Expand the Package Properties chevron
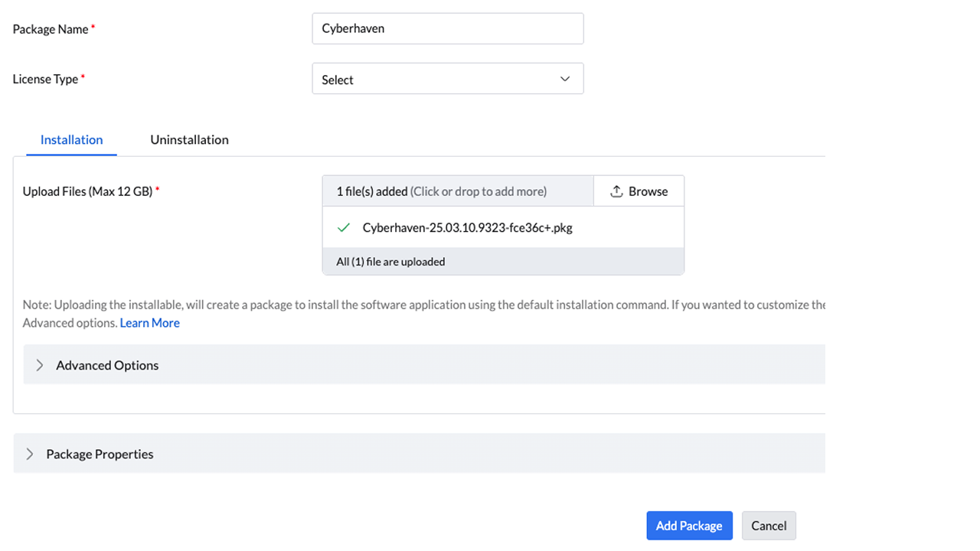 pos(30,454)
